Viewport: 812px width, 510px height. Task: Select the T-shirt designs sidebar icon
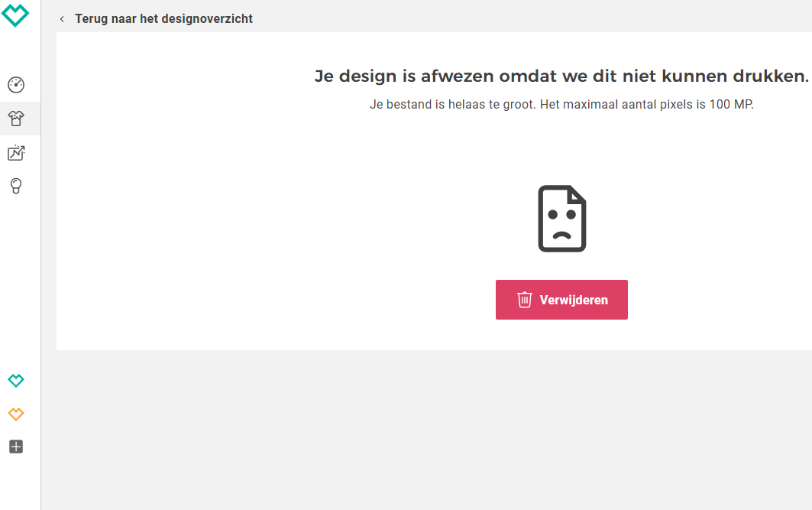(16, 119)
